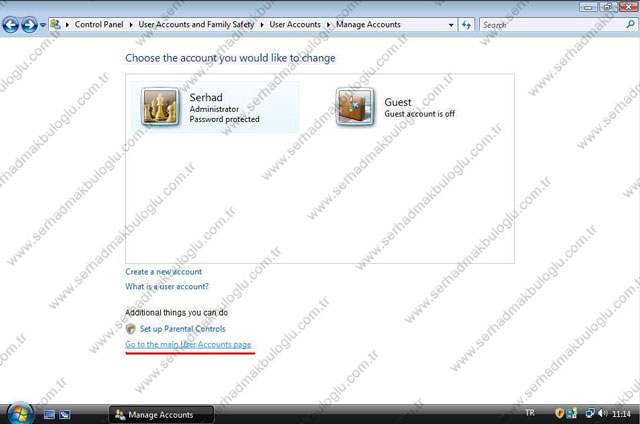Expand the arrow after Control Panel breadcrumb

[x=131, y=25]
